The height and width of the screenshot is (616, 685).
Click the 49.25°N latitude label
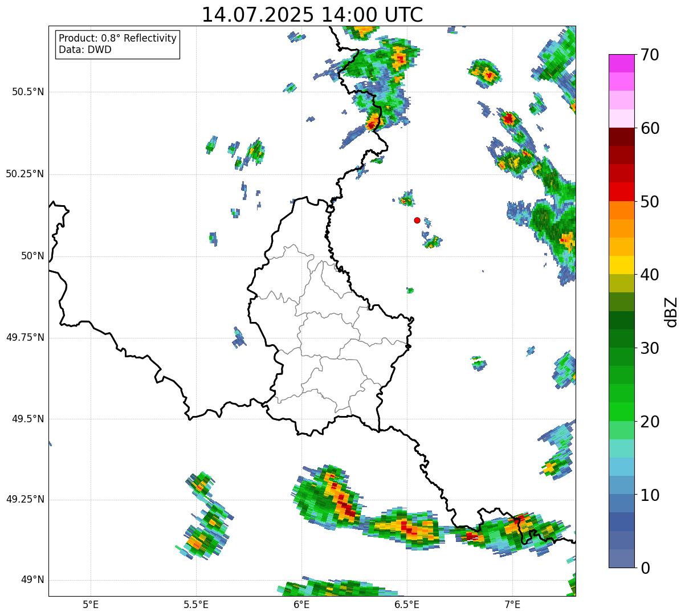pos(25,499)
